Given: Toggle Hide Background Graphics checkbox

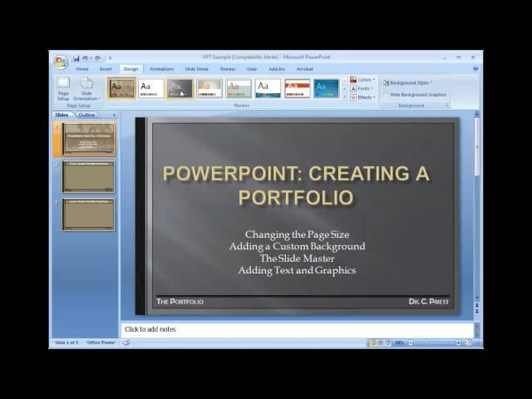Looking at the screenshot, I should click(416, 95).
